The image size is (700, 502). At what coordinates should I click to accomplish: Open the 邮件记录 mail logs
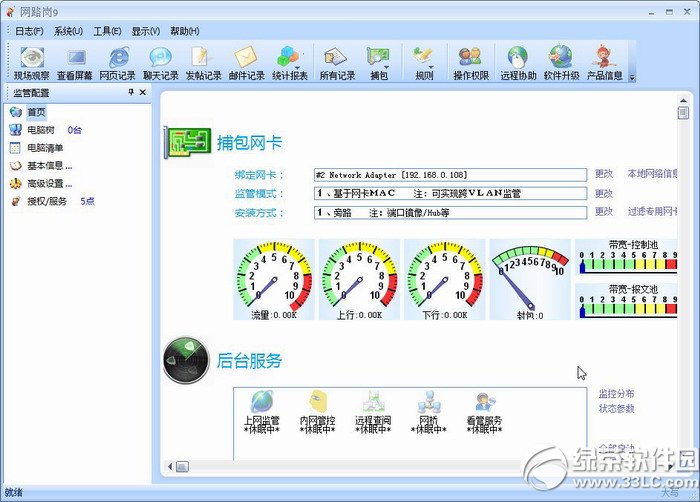246,63
